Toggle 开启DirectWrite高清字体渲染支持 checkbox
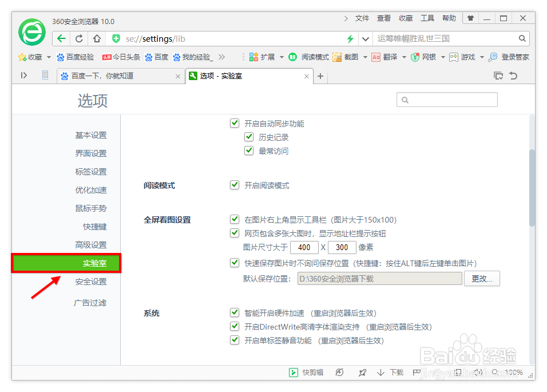 [x=235, y=326]
